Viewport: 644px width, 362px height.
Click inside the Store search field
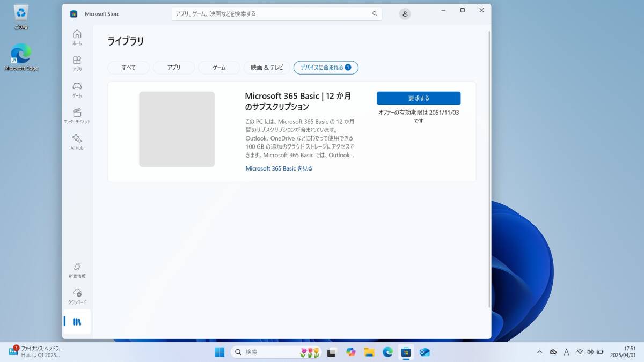[277, 14]
